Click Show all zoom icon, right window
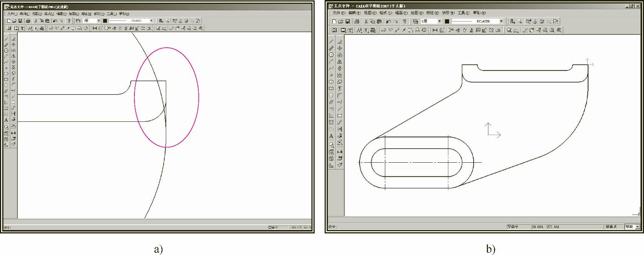This screenshot has width=644, height=255. 552,30
